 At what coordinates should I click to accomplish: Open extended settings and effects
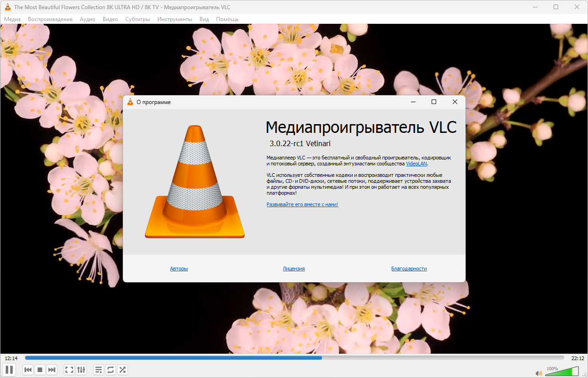click(x=81, y=370)
